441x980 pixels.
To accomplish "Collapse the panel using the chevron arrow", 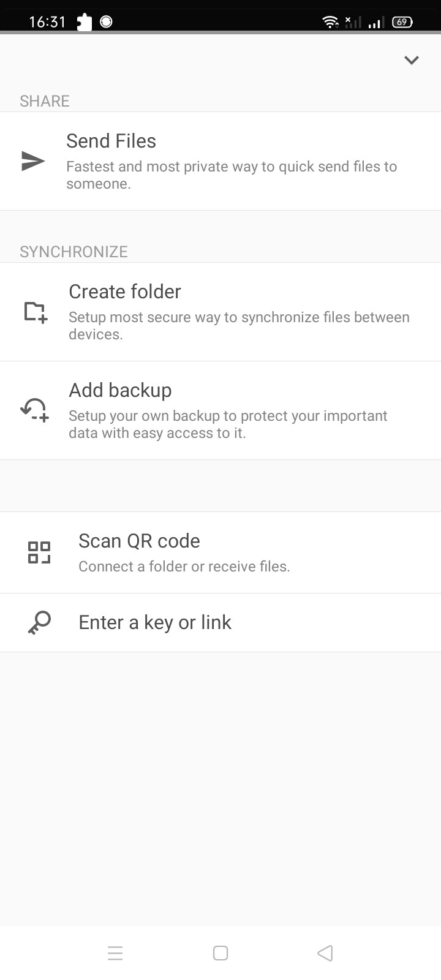I will 411,60.
